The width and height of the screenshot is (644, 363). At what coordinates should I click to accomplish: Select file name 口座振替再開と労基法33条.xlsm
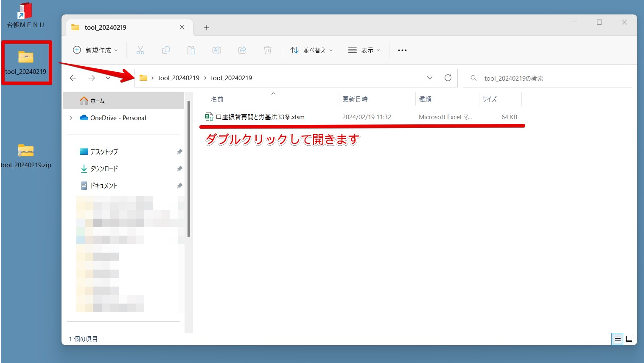(x=260, y=117)
